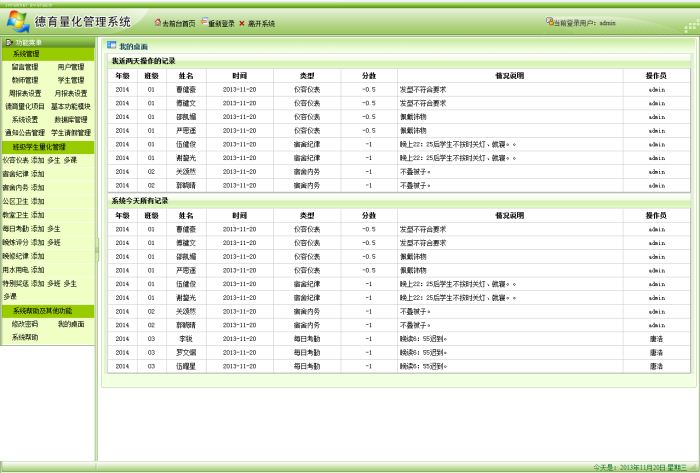
Task: Click the home icon beside 去前台首页
Action: pyautogui.click(x=158, y=22)
